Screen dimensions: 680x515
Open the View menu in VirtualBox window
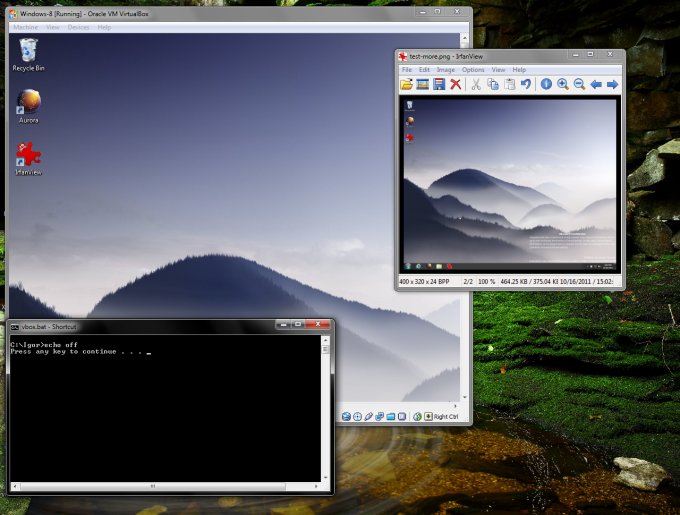[52, 27]
